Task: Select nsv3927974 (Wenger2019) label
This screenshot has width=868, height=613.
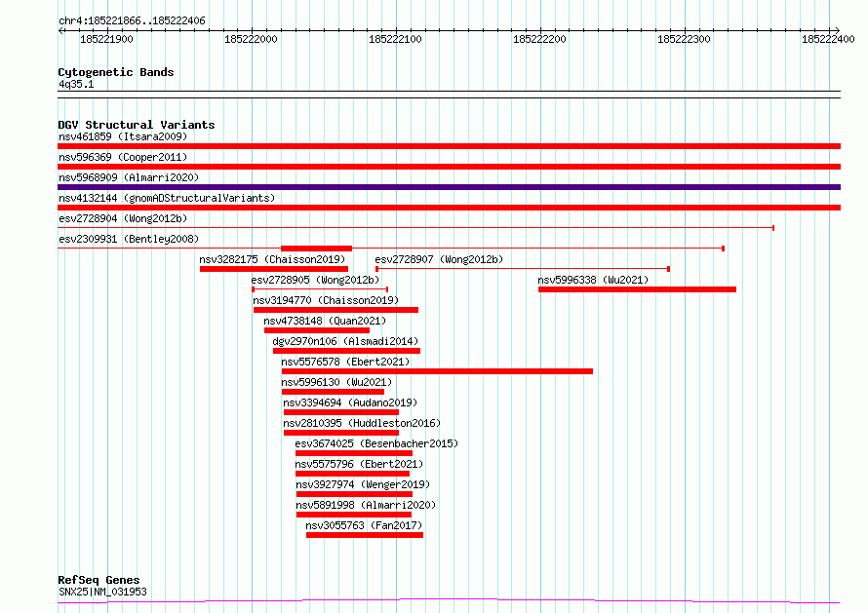Action: (x=363, y=484)
